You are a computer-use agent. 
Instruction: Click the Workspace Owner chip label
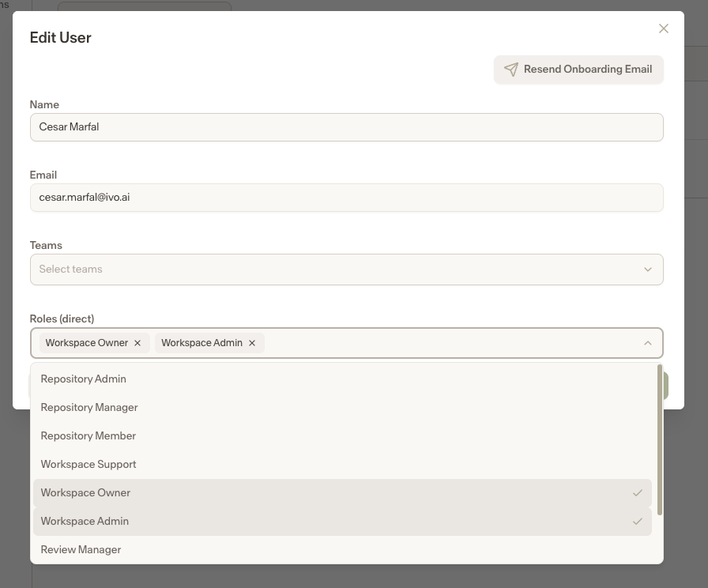pos(87,343)
